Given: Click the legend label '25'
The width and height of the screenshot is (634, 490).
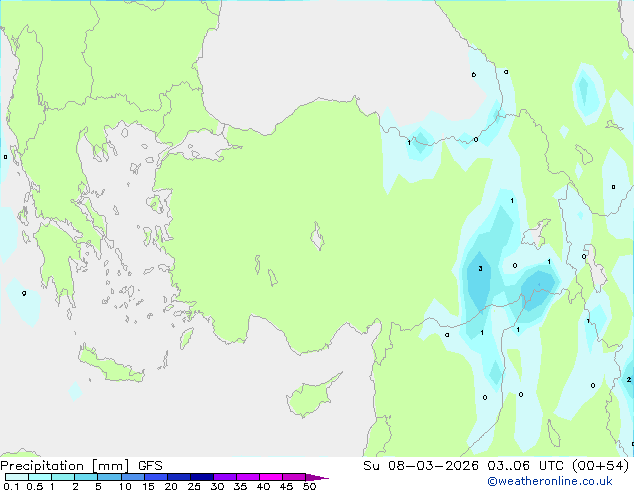Looking at the screenshot, I should point(194,486).
